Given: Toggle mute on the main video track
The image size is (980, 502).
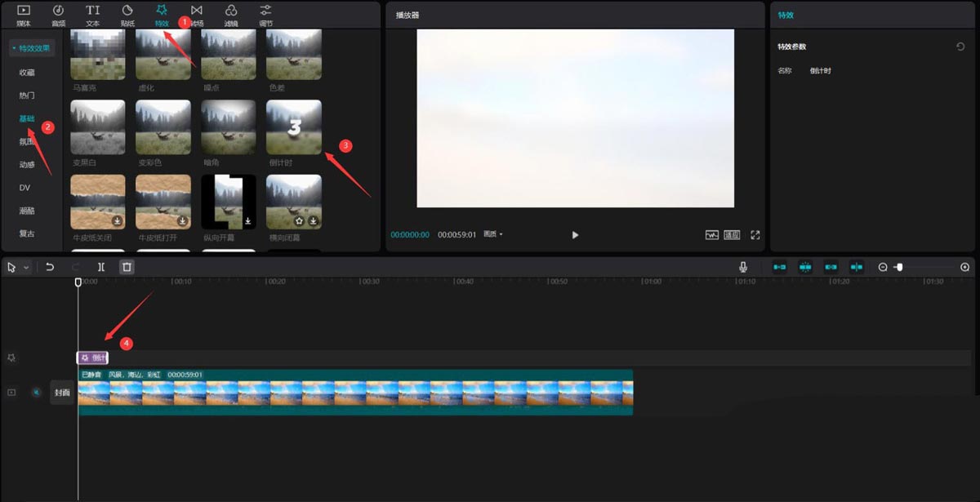Looking at the screenshot, I should [36, 393].
